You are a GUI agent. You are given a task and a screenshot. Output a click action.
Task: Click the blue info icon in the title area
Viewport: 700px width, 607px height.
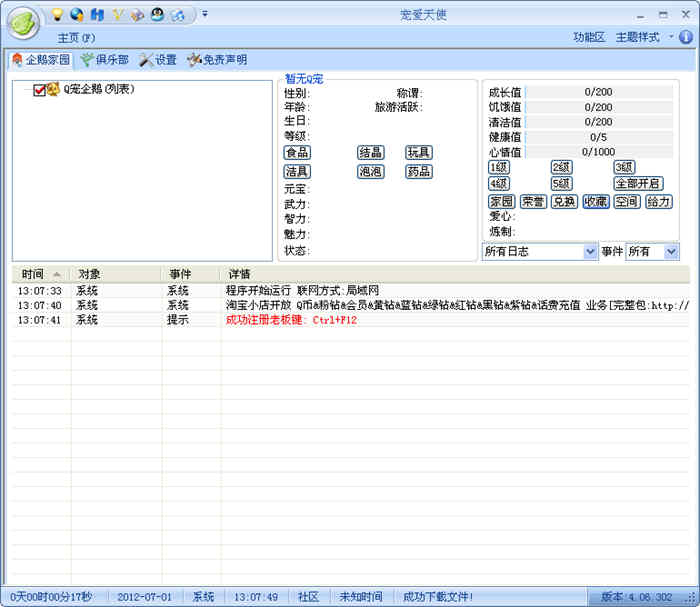tap(686, 37)
